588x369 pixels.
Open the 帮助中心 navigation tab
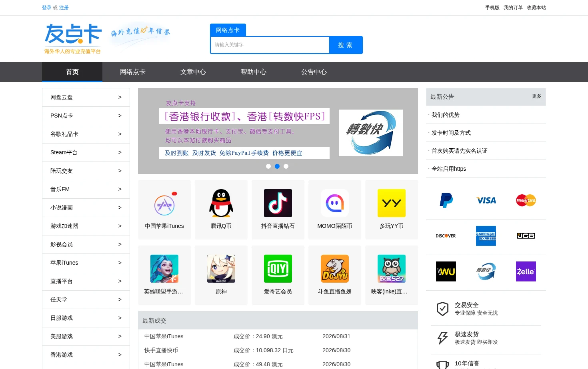(253, 72)
